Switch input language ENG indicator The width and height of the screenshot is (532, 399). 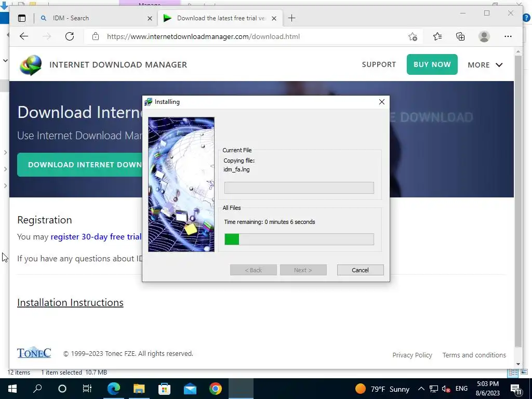[x=461, y=389]
